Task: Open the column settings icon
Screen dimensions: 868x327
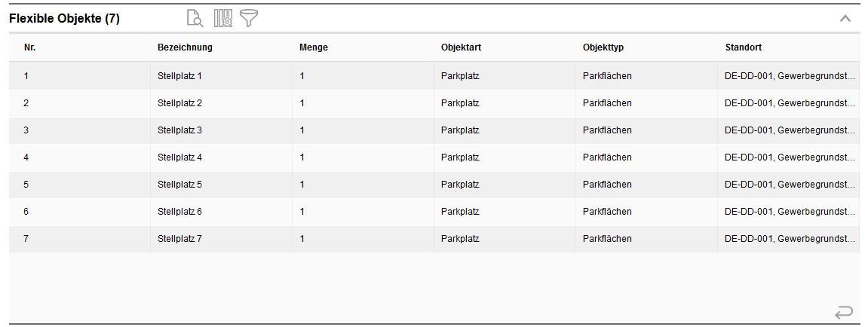Action: pyautogui.click(x=222, y=19)
